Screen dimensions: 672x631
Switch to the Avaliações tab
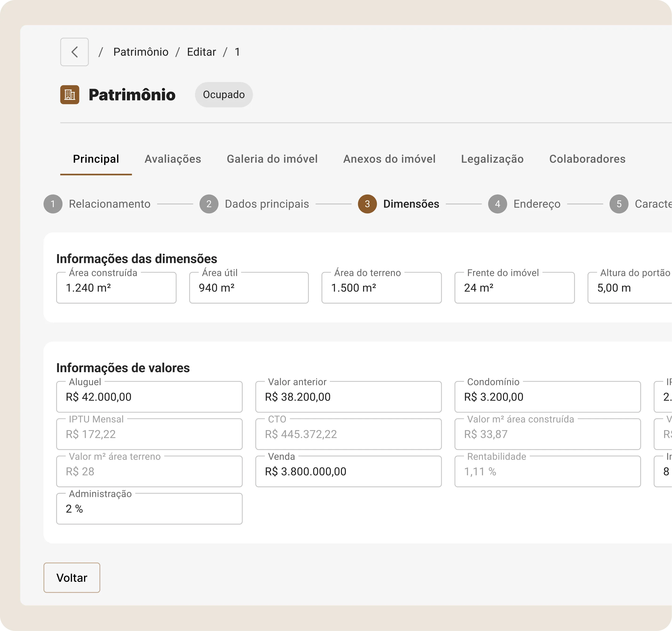pos(173,159)
